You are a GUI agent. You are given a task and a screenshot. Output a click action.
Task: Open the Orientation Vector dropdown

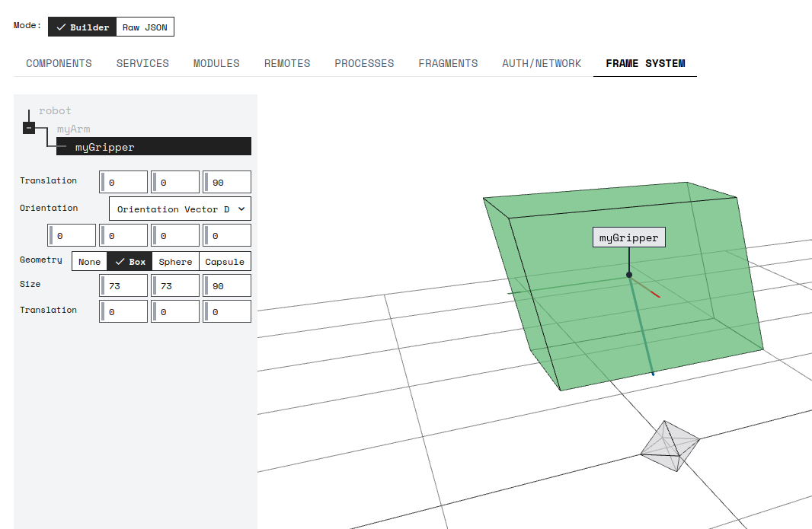[180, 209]
